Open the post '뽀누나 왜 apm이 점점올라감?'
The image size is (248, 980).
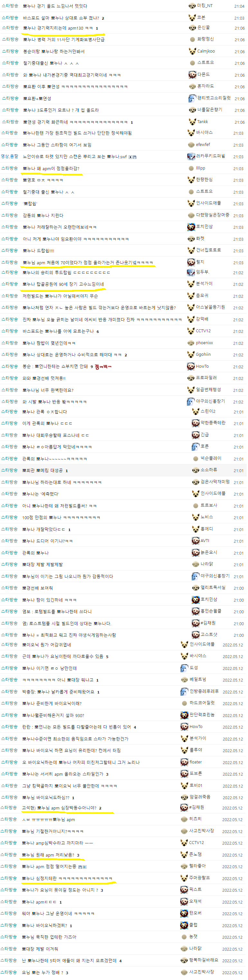click(51, 169)
